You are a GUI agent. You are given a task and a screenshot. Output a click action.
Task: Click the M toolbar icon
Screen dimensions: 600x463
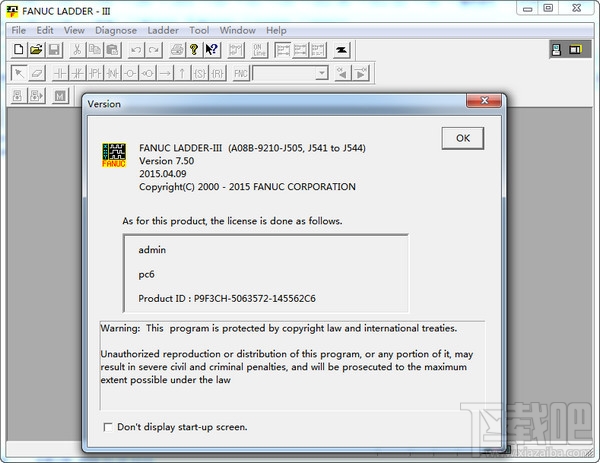pos(60,96)
